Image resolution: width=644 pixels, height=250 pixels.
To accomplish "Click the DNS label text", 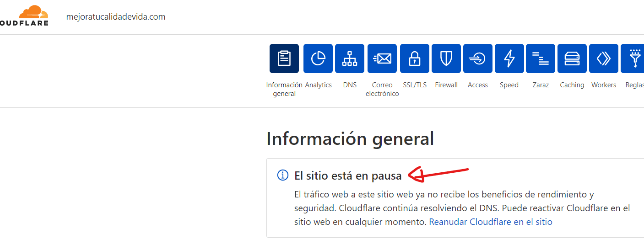I will point(350,85).
